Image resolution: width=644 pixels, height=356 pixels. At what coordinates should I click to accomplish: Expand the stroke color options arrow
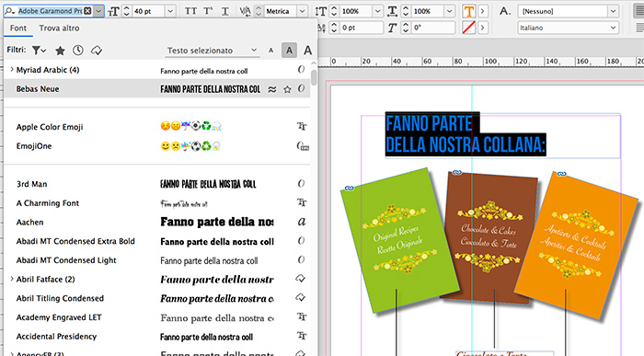(483, 28)
